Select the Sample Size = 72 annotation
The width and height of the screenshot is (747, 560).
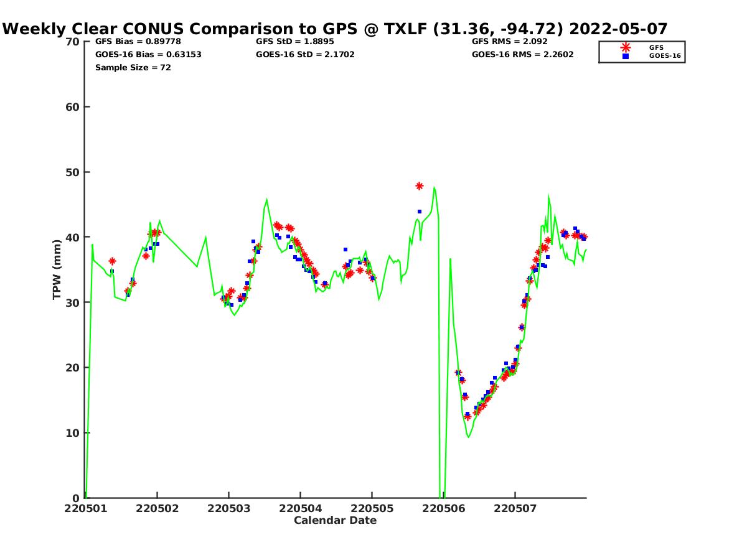(x=133, y=68)
